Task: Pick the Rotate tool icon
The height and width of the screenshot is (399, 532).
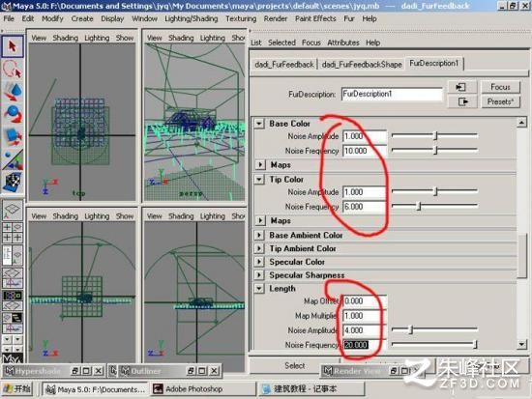Action: click(x=13, y=114)
